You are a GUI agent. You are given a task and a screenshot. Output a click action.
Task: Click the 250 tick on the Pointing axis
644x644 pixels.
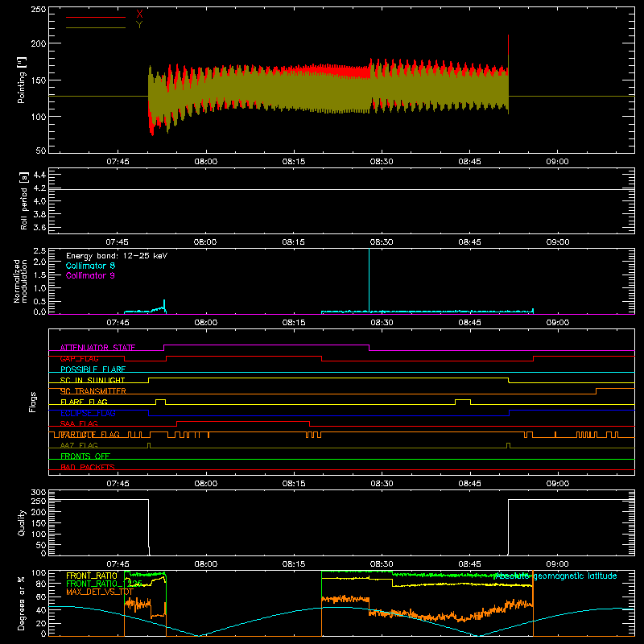tap(39, 10)
